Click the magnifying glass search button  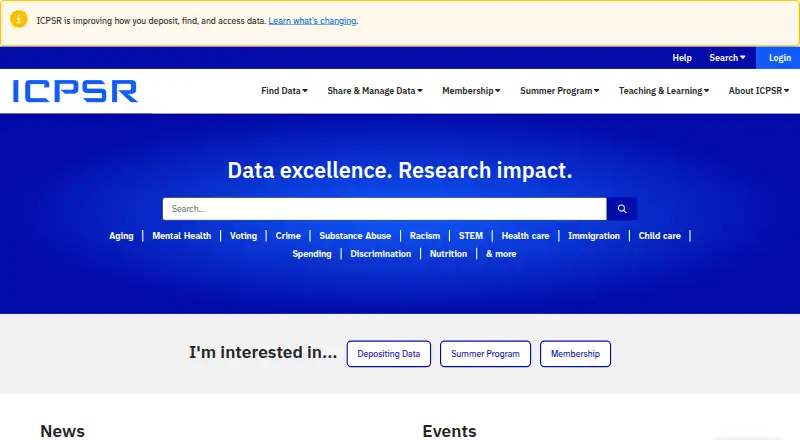(x=621, y=209)
